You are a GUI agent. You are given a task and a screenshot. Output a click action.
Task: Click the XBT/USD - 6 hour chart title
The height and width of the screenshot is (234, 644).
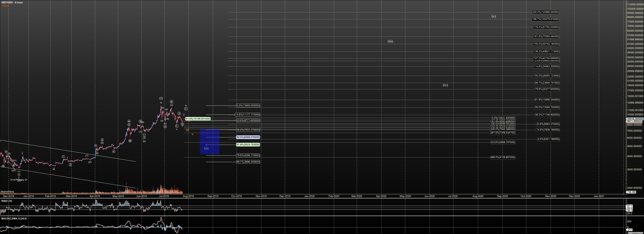click(12, 3)
